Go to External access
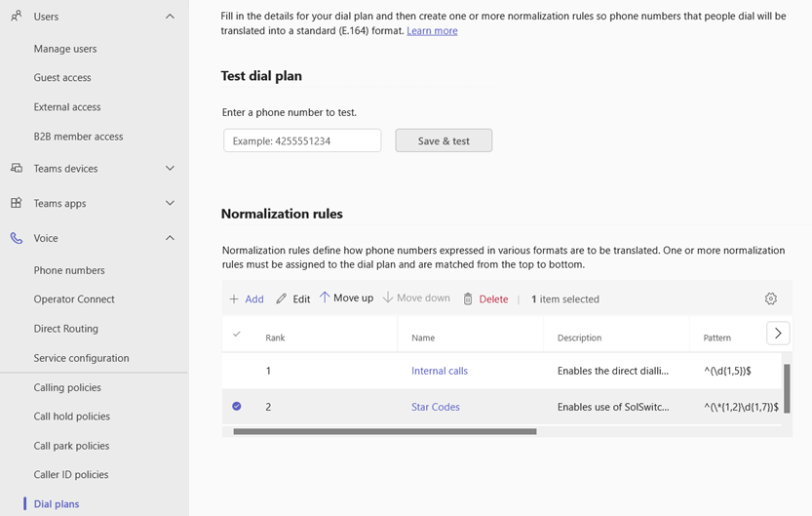The image size is (812, 516). pos(67,107)
